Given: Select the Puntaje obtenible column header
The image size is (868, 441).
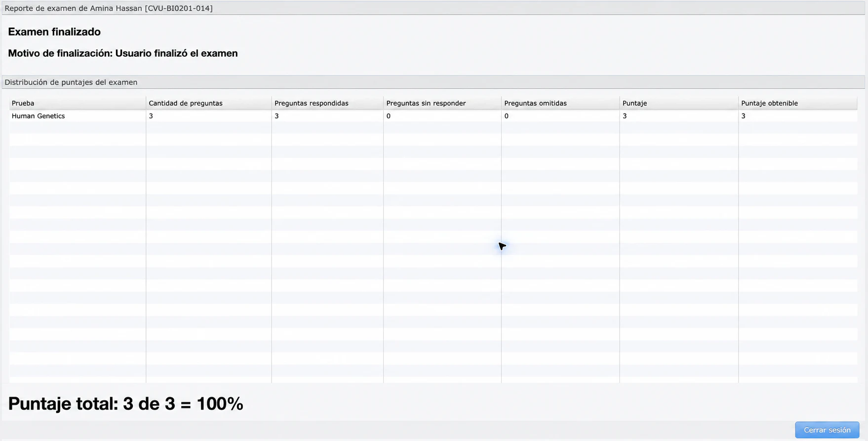Looking at the screenshot, I should click(x=798, y=103).
